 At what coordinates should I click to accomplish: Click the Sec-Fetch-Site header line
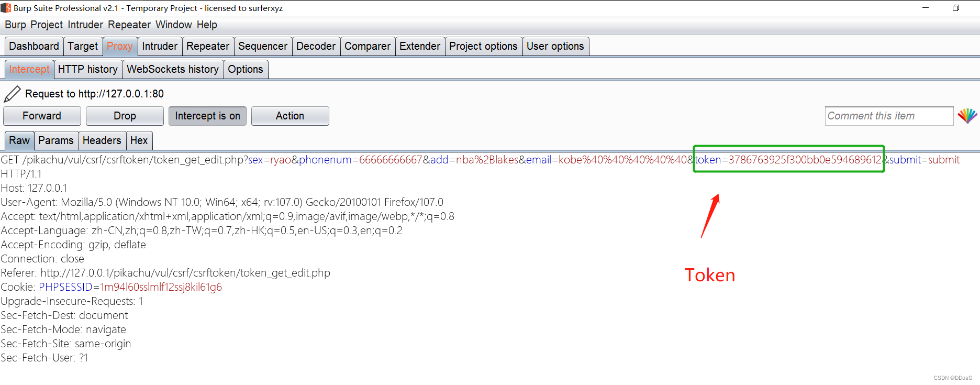point(66,344)
